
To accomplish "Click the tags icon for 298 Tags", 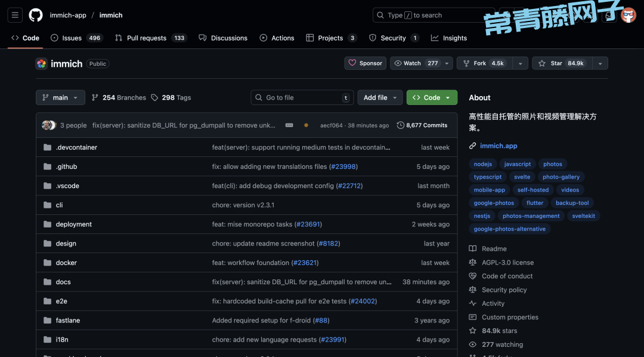I will pyautogui.click(x=155, y=98).
